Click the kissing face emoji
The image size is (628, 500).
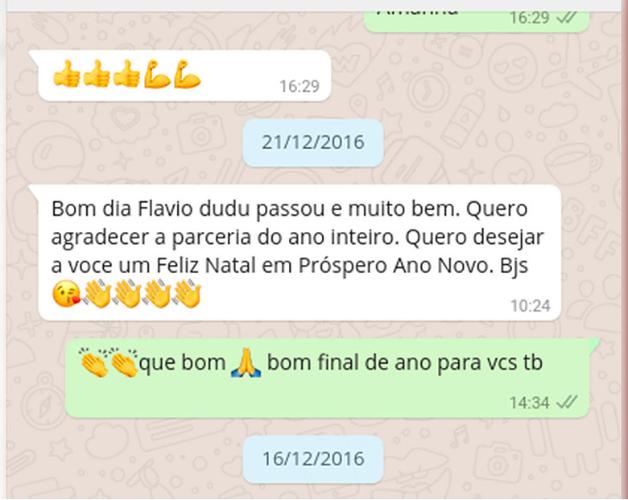click(x=66, y=294)
